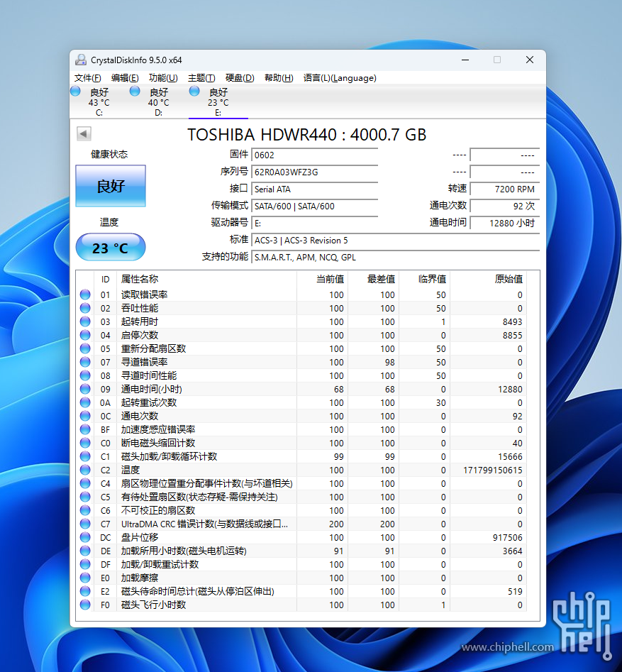The height and width of the screenshot is (672, 622).
Task: Click status orb of attribute 04 启停次数
Action: (85, 335)
